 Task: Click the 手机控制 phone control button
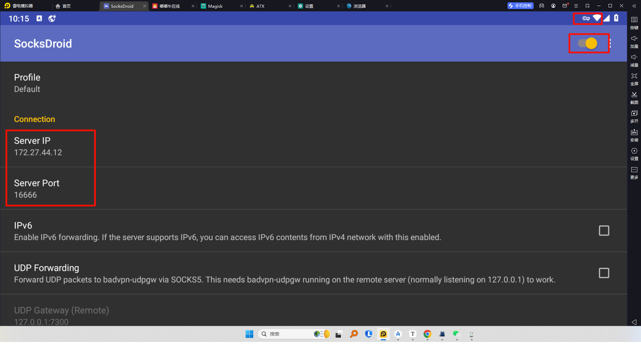(520, 6)
